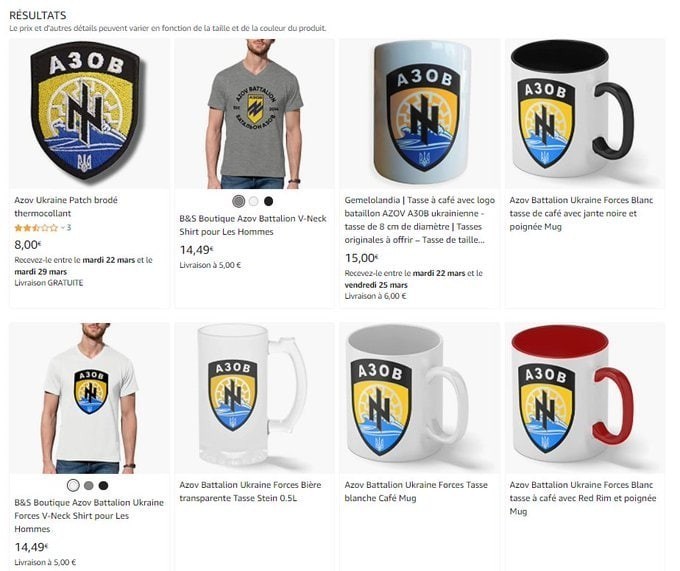Choose grey swatch under white V-Neck shirt
Viewport: 680px width, 571px height.
click(88, 486)
